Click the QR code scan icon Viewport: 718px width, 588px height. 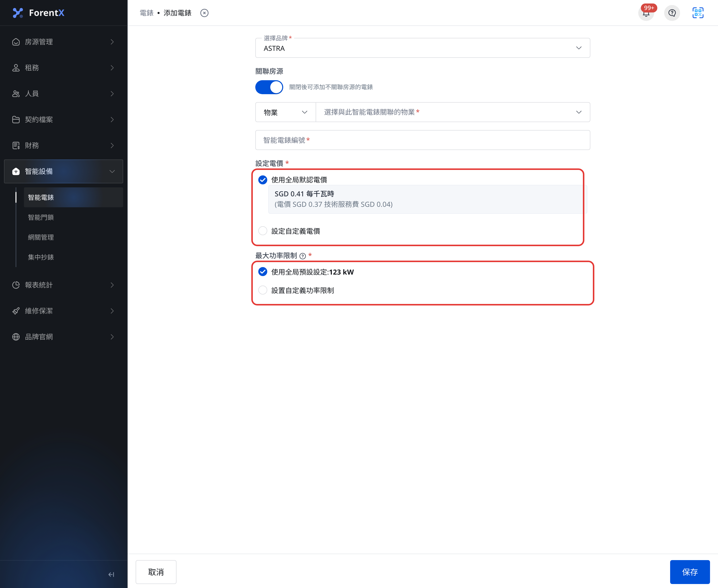click(x=698, y=13)
